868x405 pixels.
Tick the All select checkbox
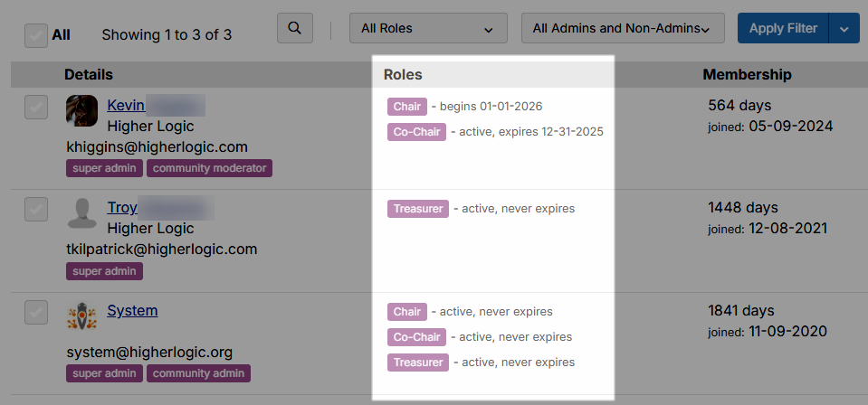pos(36,36)
